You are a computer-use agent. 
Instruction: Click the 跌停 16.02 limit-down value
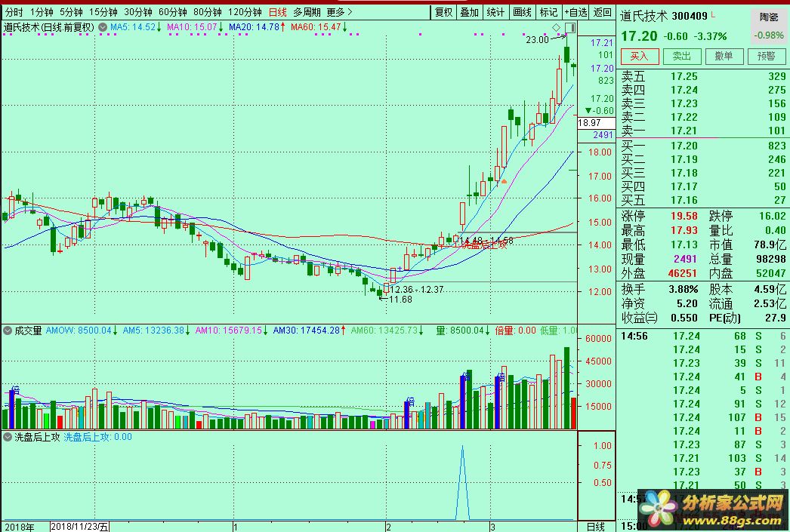[773, 217]
